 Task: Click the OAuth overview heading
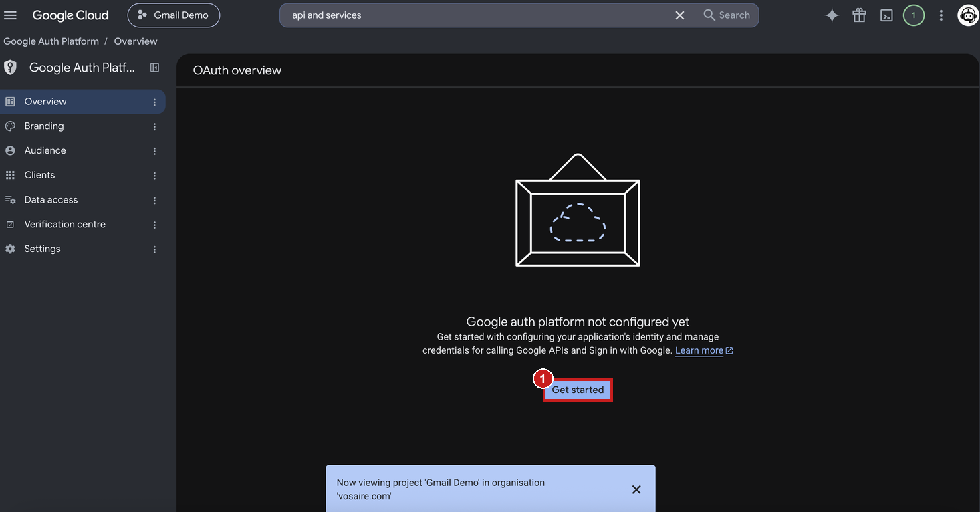(x=237, y=70)
